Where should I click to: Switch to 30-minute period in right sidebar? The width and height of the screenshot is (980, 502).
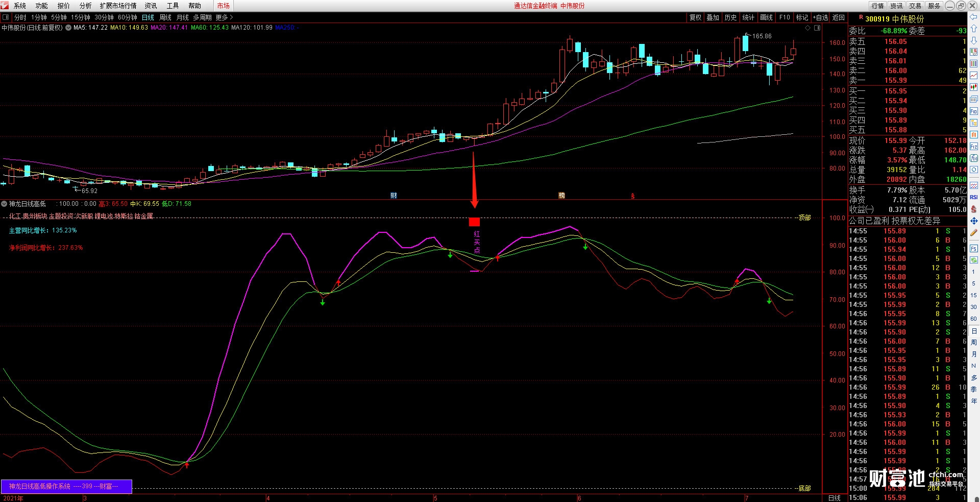click(974, 307)
